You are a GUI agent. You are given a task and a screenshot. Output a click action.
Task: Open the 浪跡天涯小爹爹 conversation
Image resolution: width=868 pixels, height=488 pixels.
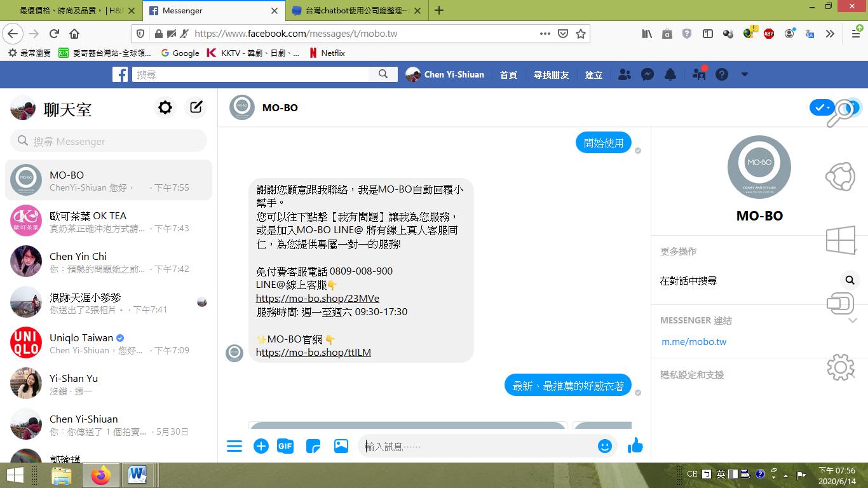[109, 302]
